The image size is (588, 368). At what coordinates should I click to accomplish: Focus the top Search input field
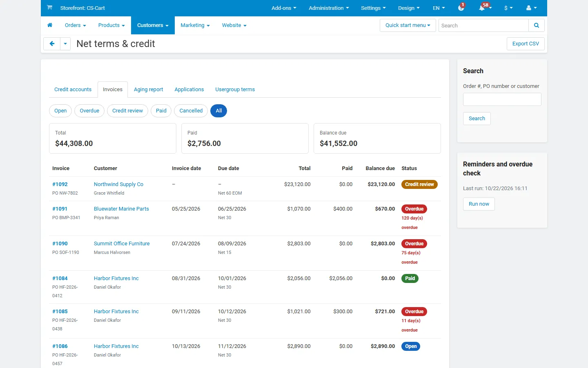coord(483,25)
